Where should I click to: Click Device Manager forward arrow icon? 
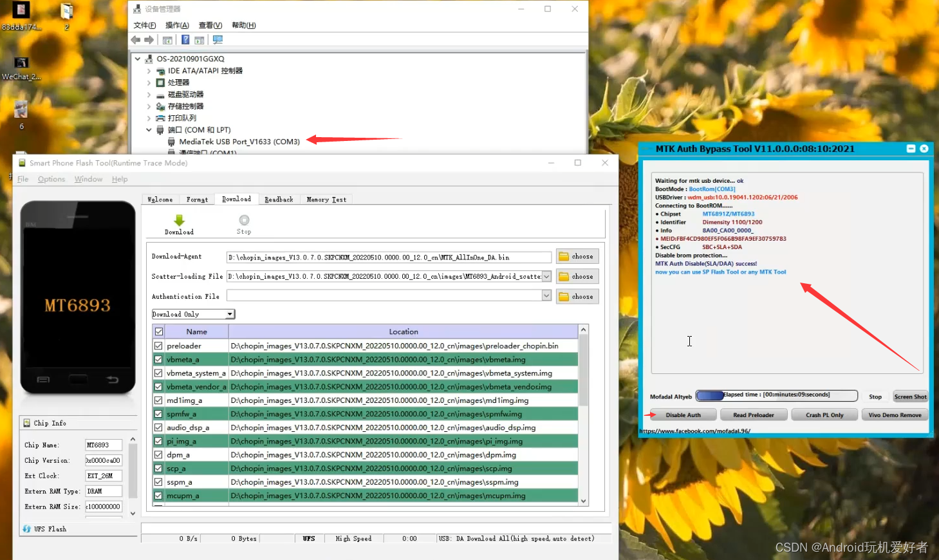click(x=149, y=40)
